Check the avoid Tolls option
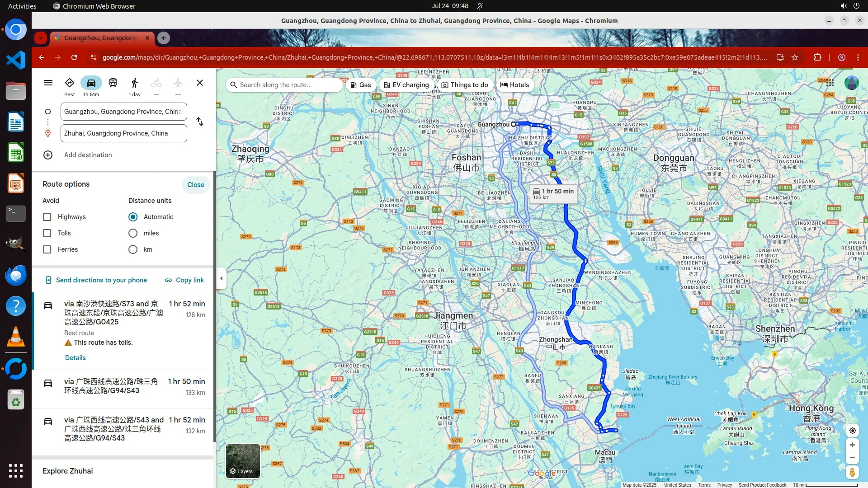This screenshot has height=488, width=868. (x=47, y=233)
